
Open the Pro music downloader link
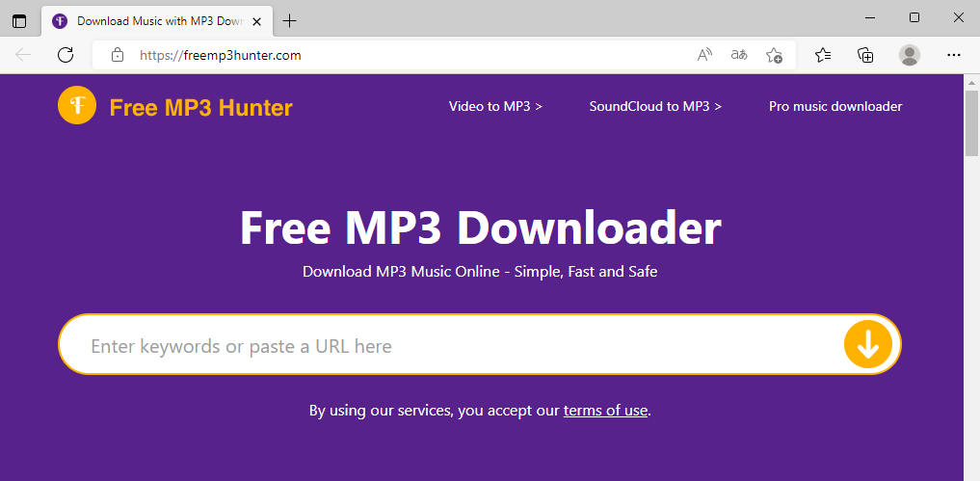point(835,106)
